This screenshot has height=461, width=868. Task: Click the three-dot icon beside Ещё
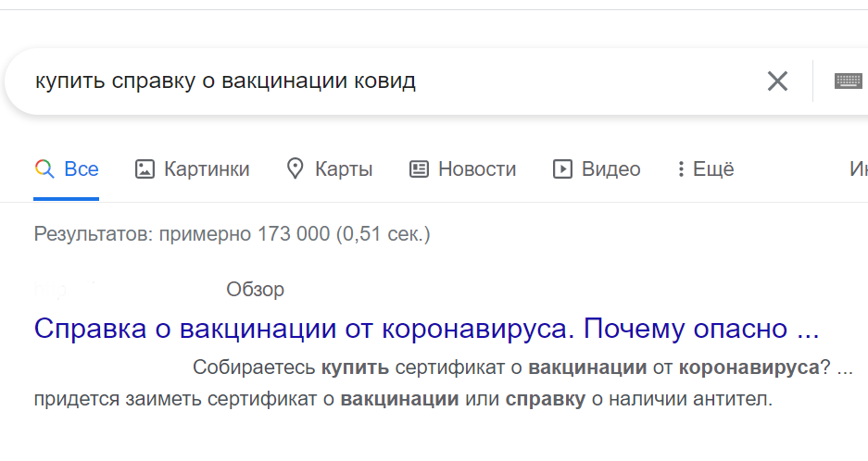(681, 169)
